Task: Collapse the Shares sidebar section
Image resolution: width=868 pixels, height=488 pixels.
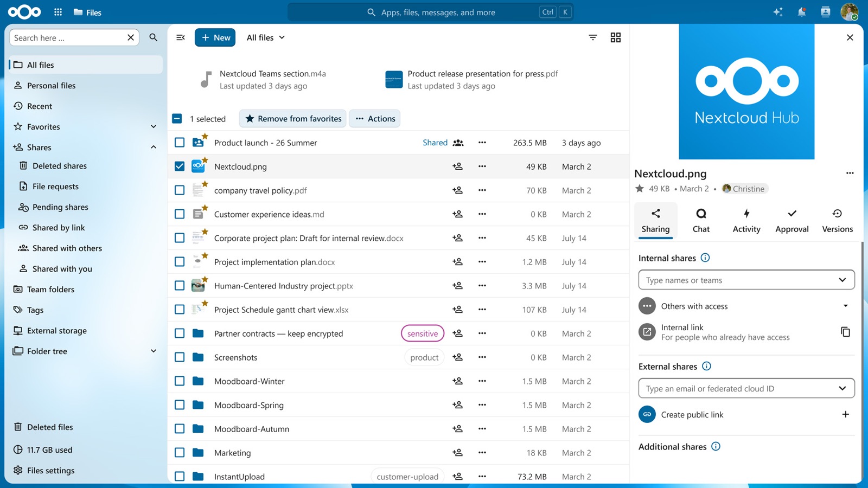Action: [154, 147]
